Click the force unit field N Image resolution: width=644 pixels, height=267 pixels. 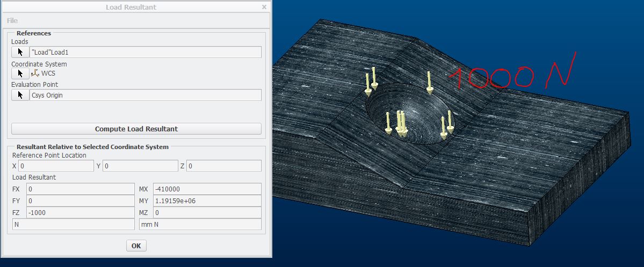[x=74, y=224]
